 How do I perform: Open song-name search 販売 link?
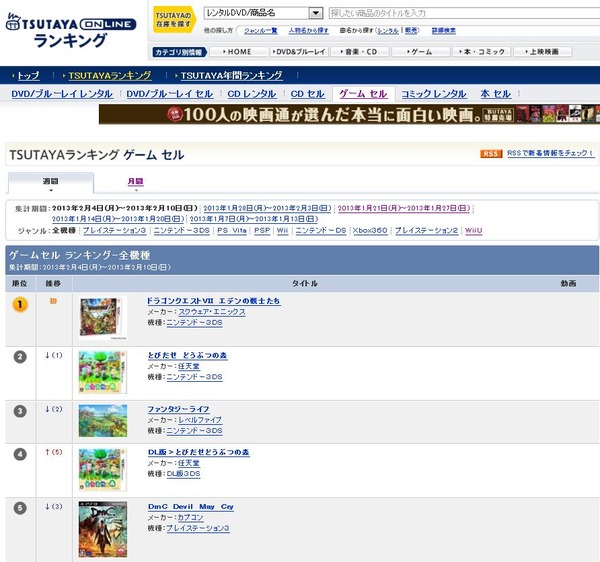click(x=411, y=31)
